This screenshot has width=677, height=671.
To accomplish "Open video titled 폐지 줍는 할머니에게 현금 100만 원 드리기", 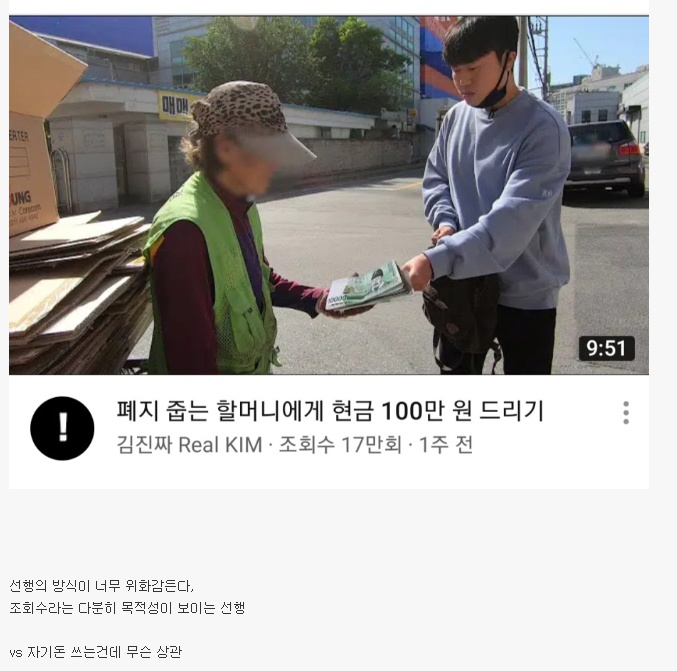I will coord(330,410).
